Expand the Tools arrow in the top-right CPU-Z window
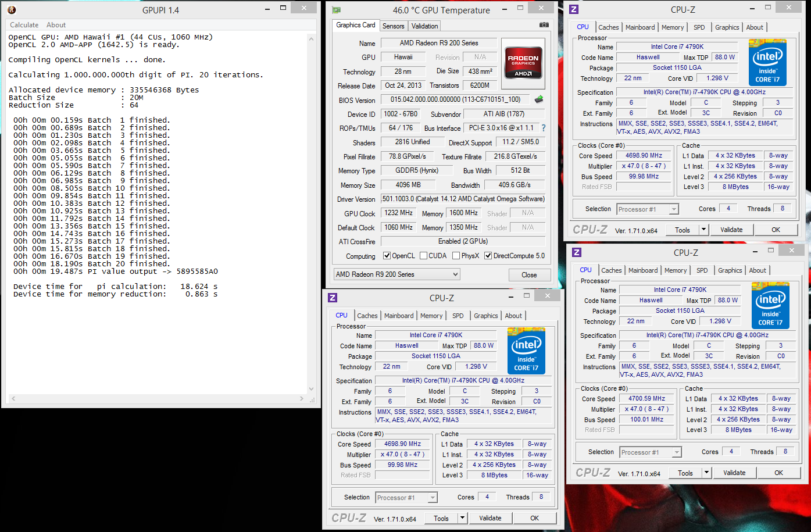The image size is (811, 532). click(703, 230)
